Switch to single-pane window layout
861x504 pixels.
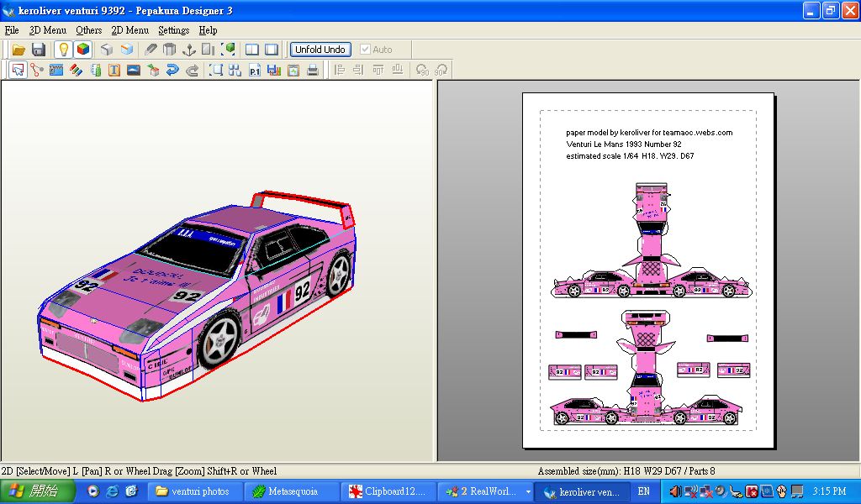[x=272, y=50]
